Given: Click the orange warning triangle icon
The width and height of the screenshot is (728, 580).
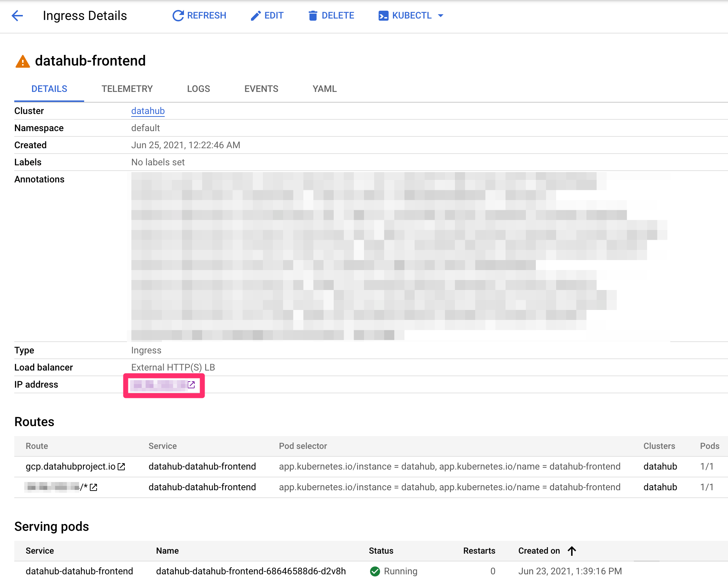Looking at the screenshot, I should click(22, 61).
